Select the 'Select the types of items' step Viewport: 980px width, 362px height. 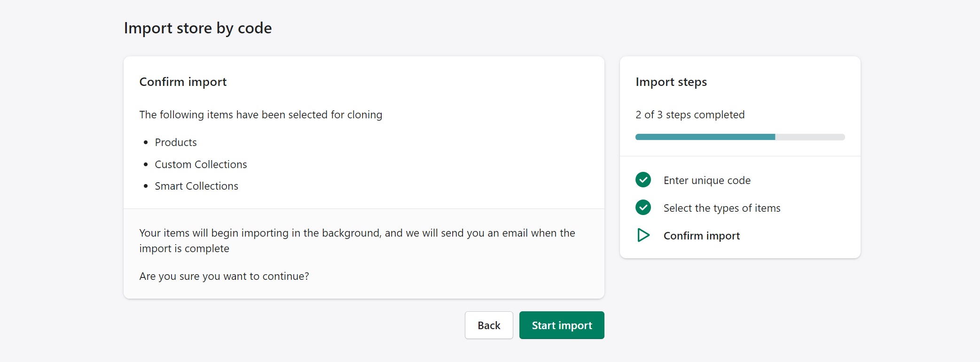722,208
